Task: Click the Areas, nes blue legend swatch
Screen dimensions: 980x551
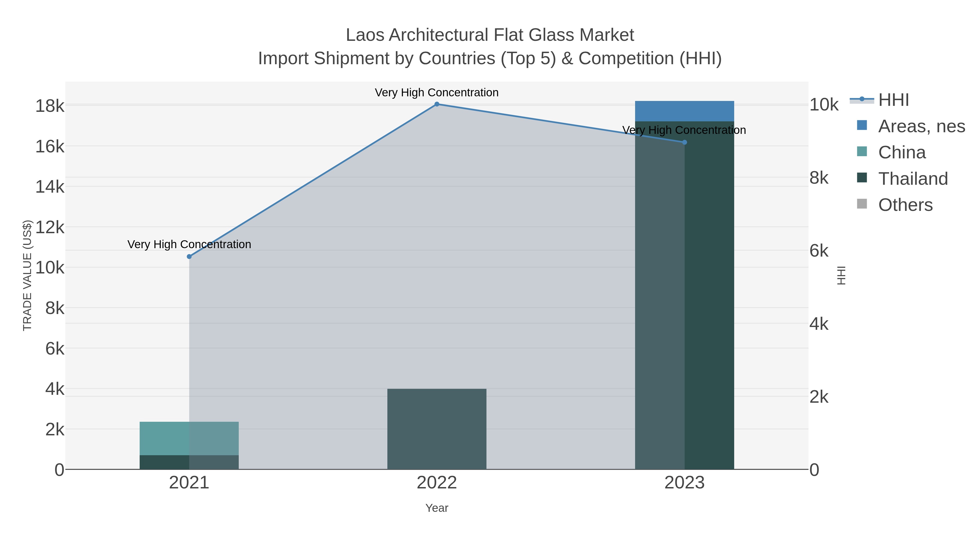Action: 862,125
